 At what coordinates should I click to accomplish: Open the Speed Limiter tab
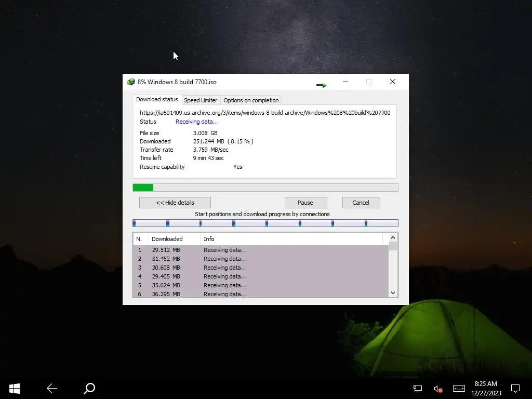(x=201, y=100)
